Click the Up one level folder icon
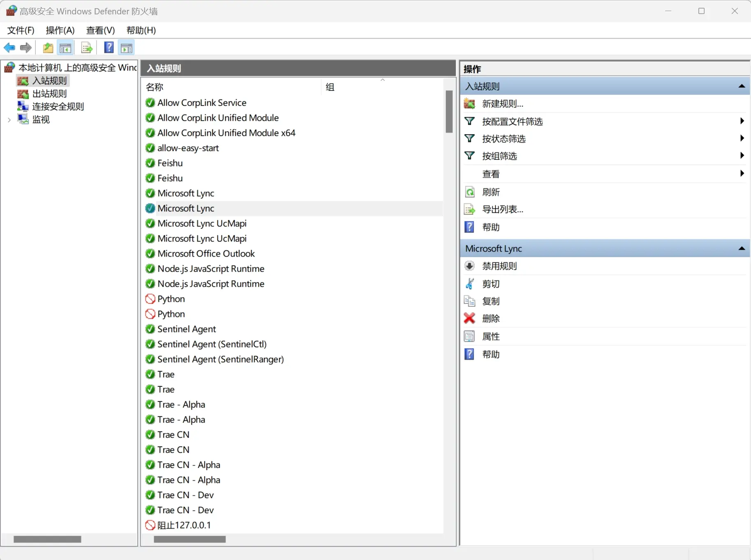The image size is (751, 560). pyautogui.click(x=48, y=48)
